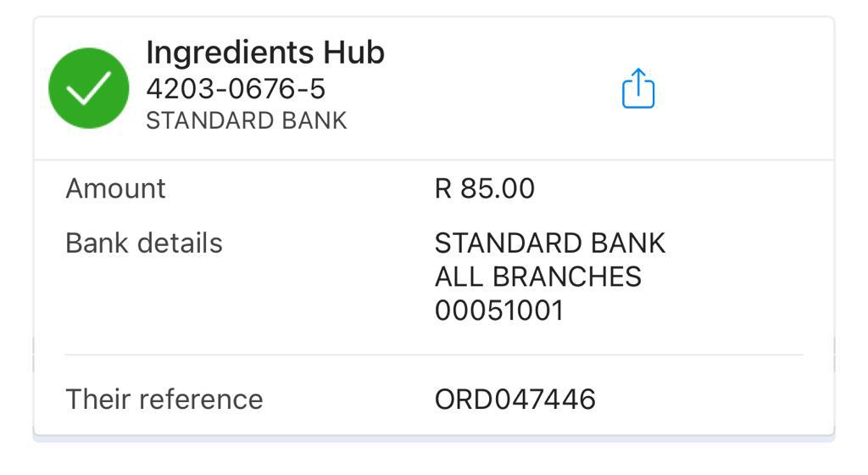The image size is (868, 475).
Task: Click STANDARD BANK under the account number
Action: click(247, 120)
